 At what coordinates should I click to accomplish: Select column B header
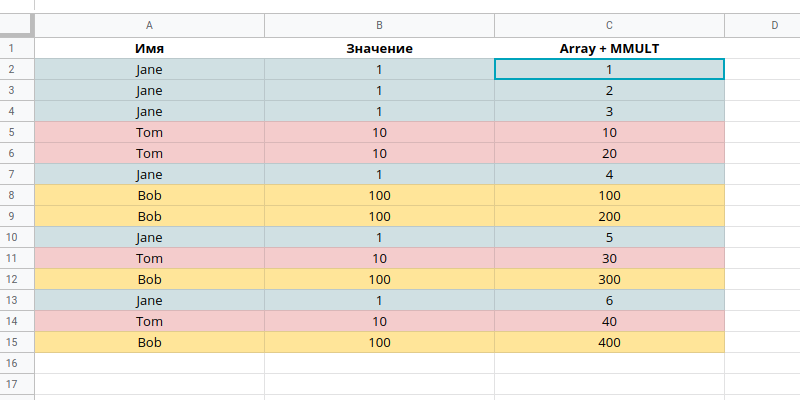click(379, 25)
